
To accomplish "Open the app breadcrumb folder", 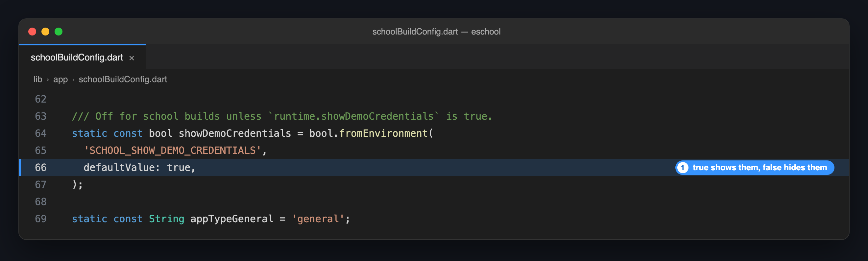I will click(x=60, y=79).
